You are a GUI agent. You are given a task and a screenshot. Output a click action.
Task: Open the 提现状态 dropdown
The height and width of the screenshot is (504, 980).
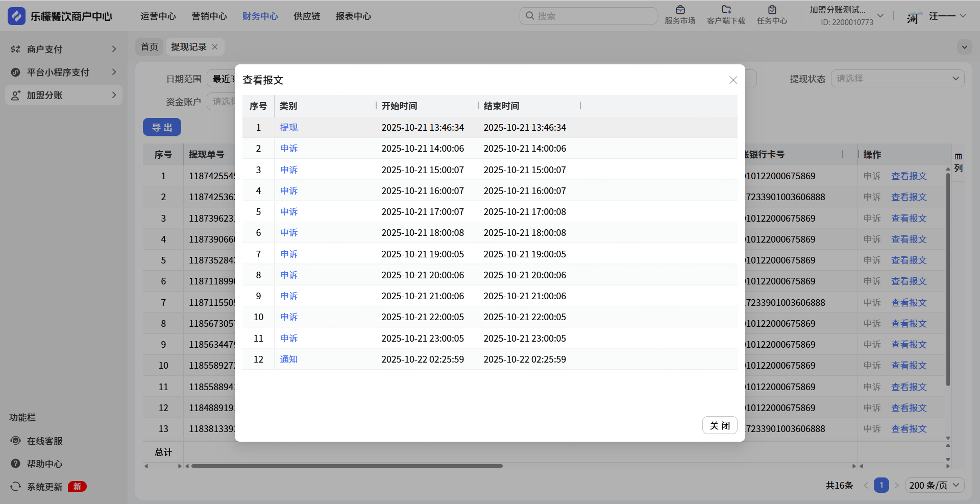(897, 79)
